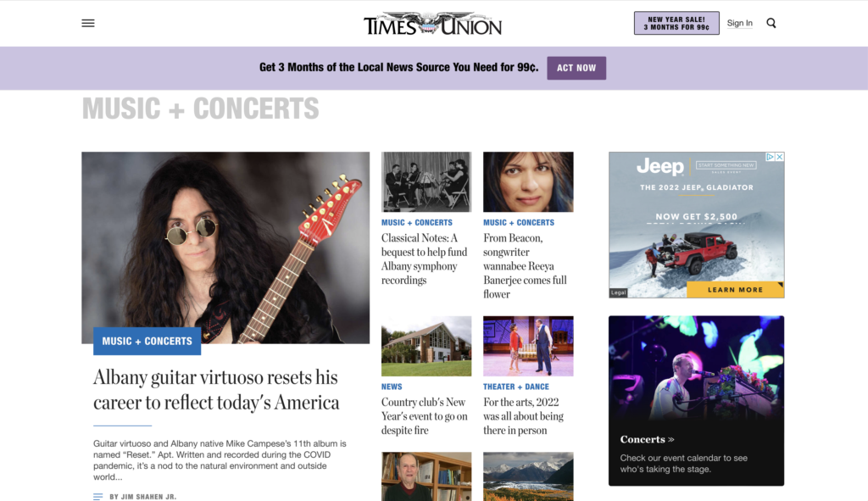The height and width of the screenshot is (501, 868).
Task: Click the News category label
Action: [392, 387]
